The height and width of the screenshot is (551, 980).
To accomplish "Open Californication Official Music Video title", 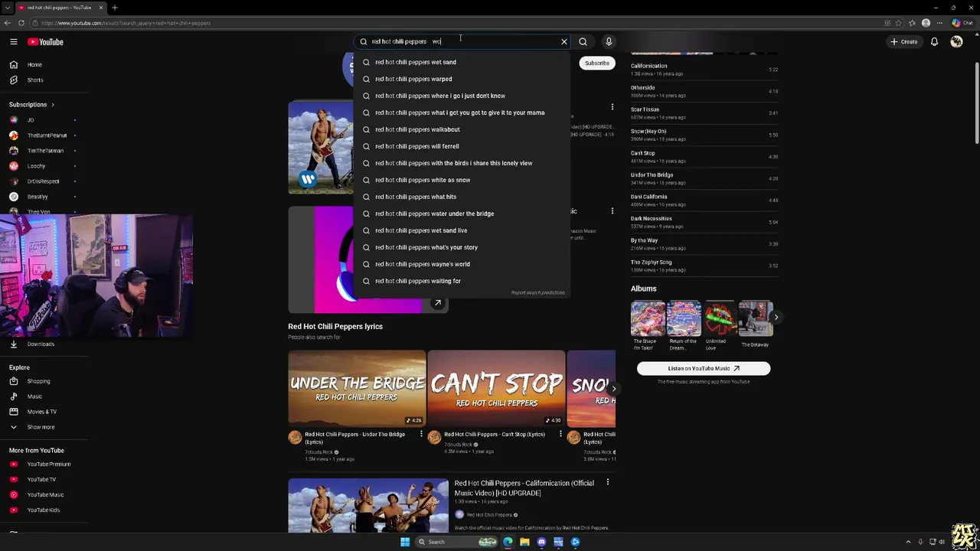I will coord(524,487).
